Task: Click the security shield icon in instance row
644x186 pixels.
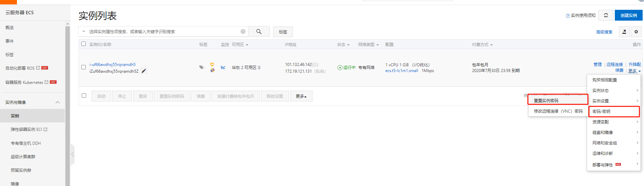Action: pyautogui.click(x=212, y=65)
